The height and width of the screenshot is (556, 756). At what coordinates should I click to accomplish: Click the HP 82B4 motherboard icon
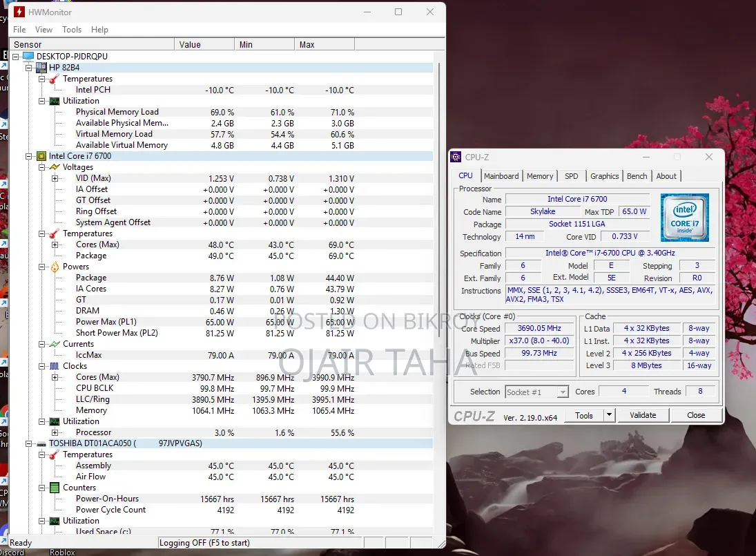coord(41,68)
